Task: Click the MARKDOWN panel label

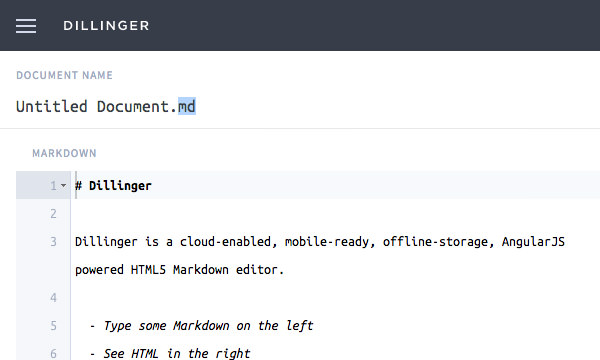Action: pos(64,153)
